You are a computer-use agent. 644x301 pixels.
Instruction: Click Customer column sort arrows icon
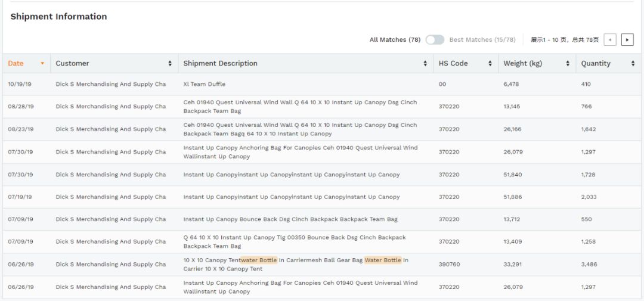[x=170, y=64]
